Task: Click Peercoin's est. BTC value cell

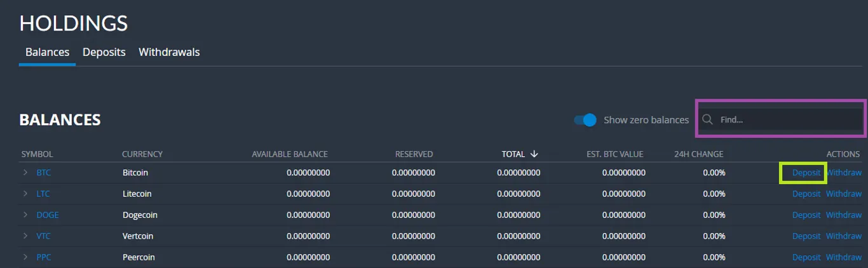Action: (624, 257)
